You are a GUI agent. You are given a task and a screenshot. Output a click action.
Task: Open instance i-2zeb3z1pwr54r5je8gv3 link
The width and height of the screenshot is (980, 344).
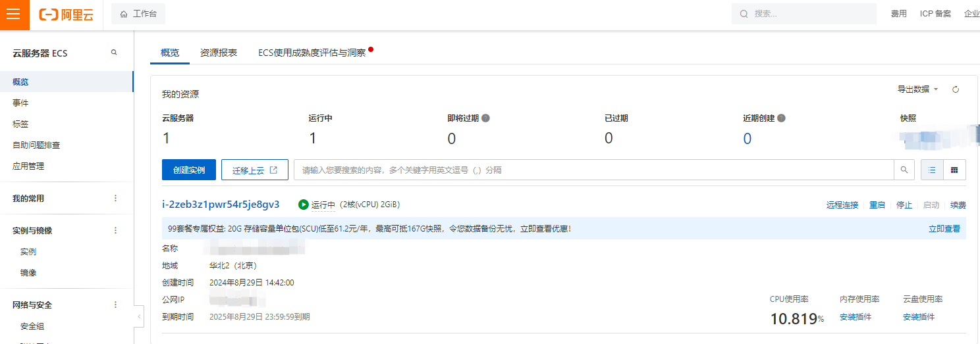(x=221, y=205)
